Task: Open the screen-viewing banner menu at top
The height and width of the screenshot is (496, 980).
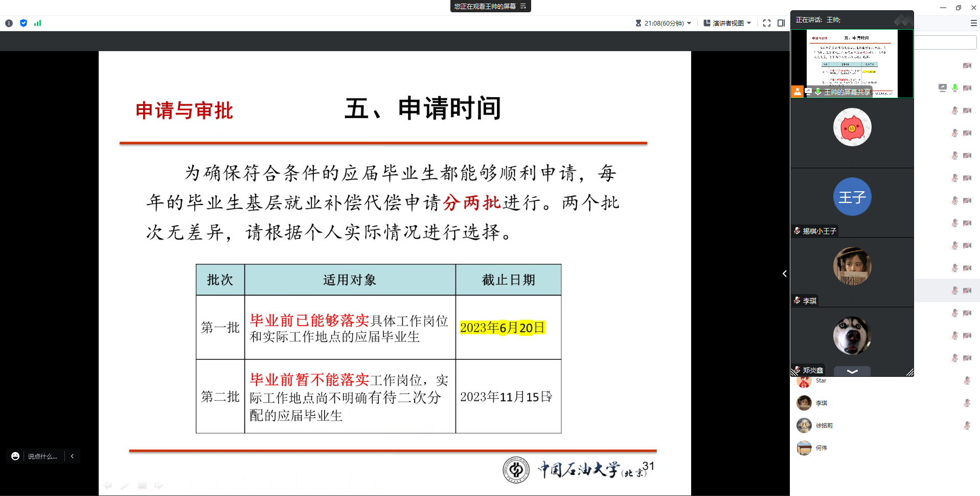Action: pyautogui.click(x=523, y=6)
